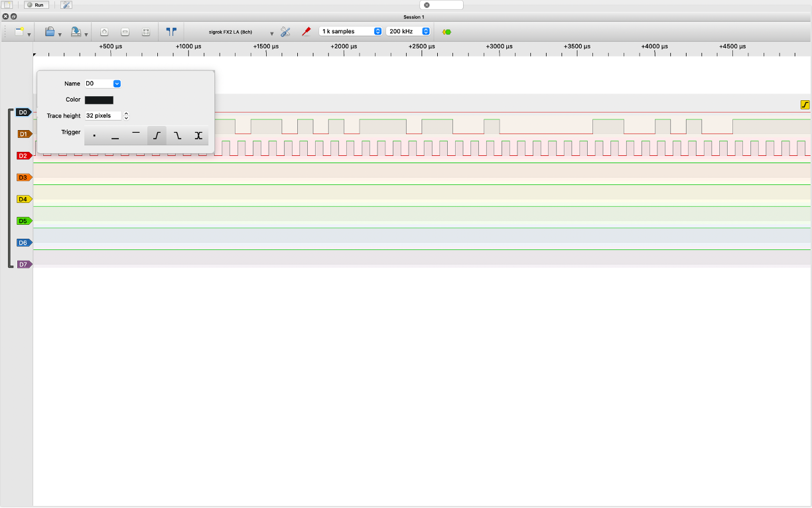Open the 1 k samples dropdown
Viewport: 812px width, 508px height.
click(x=350, y=31)
